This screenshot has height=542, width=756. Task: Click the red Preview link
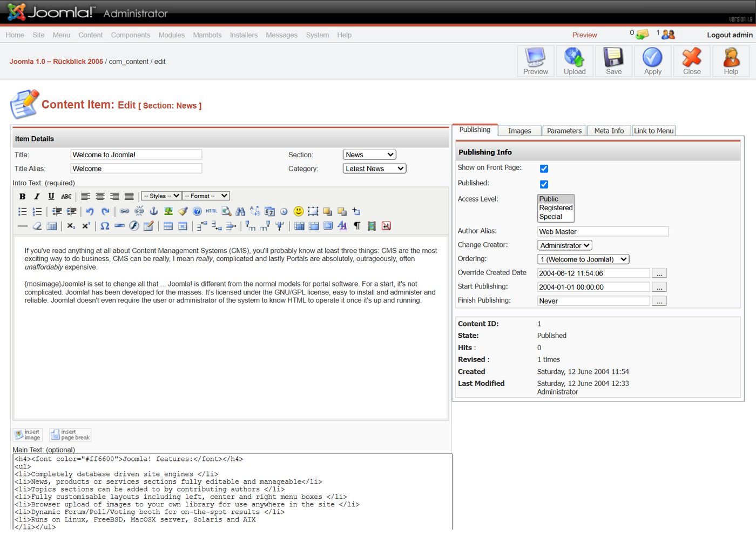(x=584, y=35)
